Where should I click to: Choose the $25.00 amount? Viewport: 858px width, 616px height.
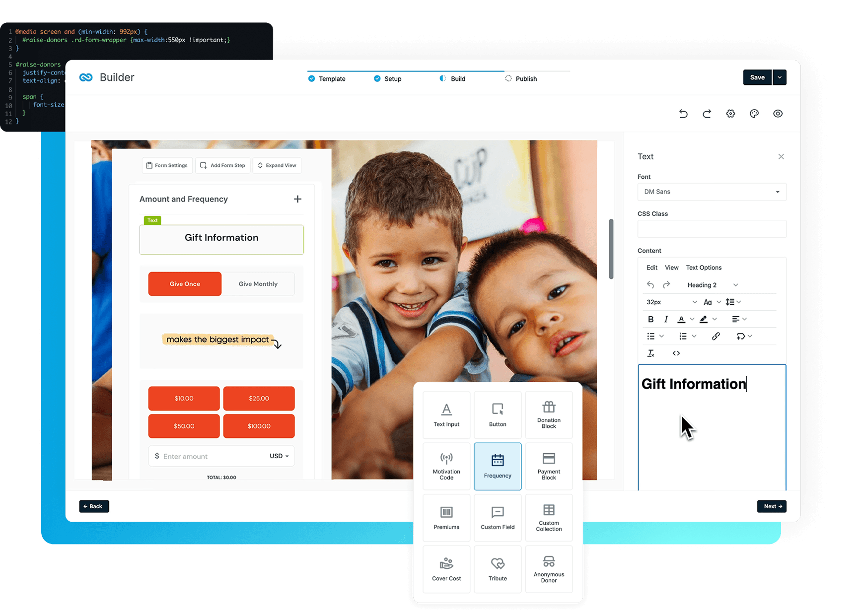tap(259, 399)
